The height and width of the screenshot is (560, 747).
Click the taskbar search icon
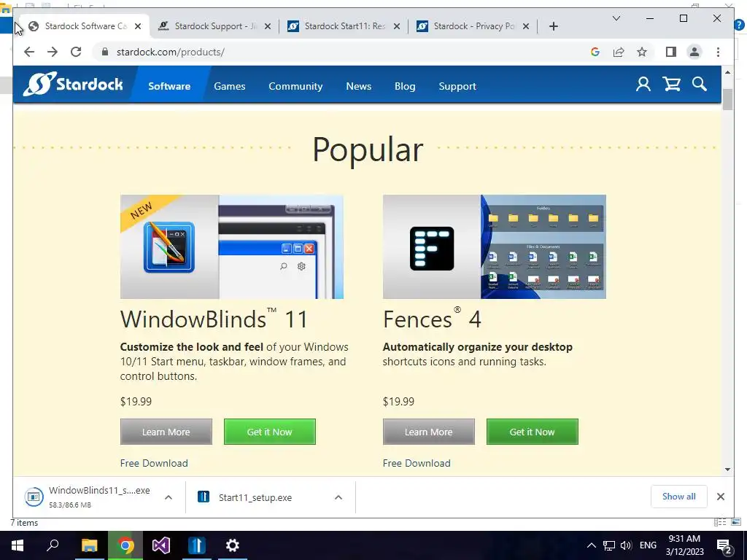[x=53, y=545]
